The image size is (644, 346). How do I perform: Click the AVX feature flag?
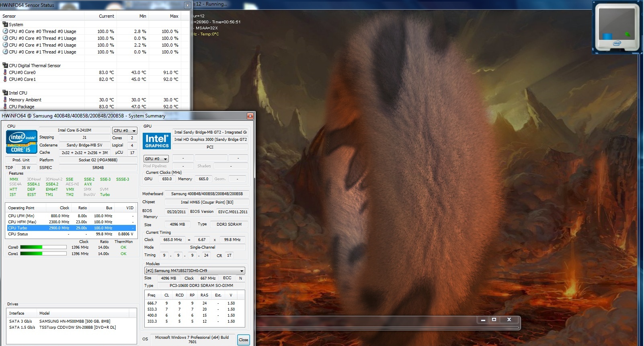[x=88, y=184]
